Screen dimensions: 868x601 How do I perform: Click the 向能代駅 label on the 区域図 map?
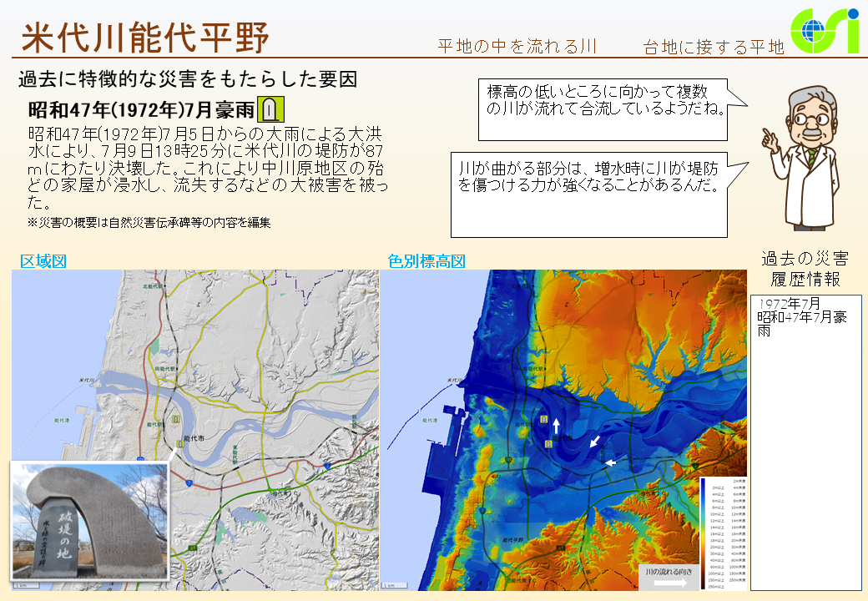pos(165,369)
